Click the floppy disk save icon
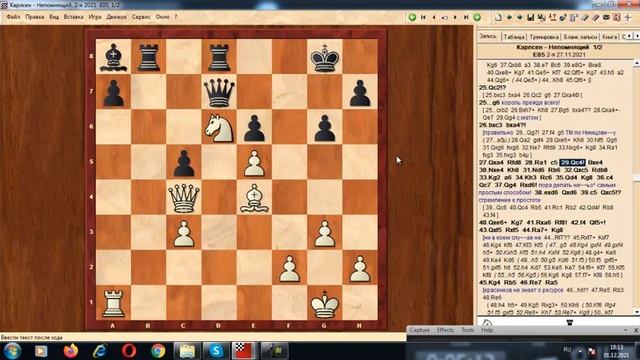The height and width of the screenshot is (360, 640). (x=531, y=17)
